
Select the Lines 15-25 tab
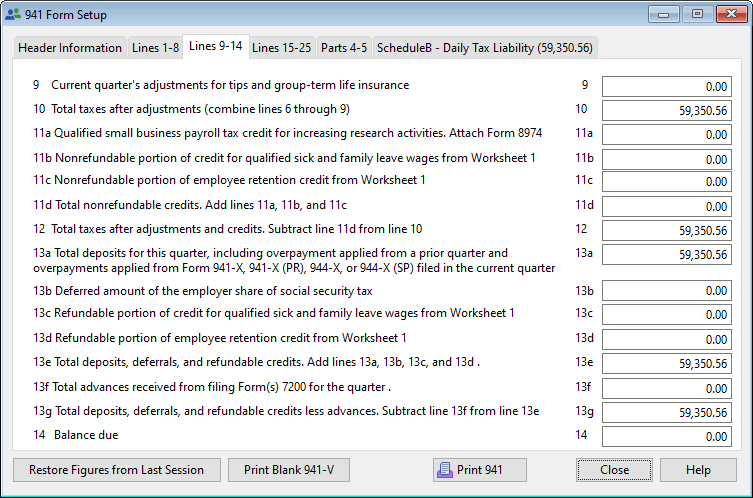pyautogui.click(x=281, y=48)
